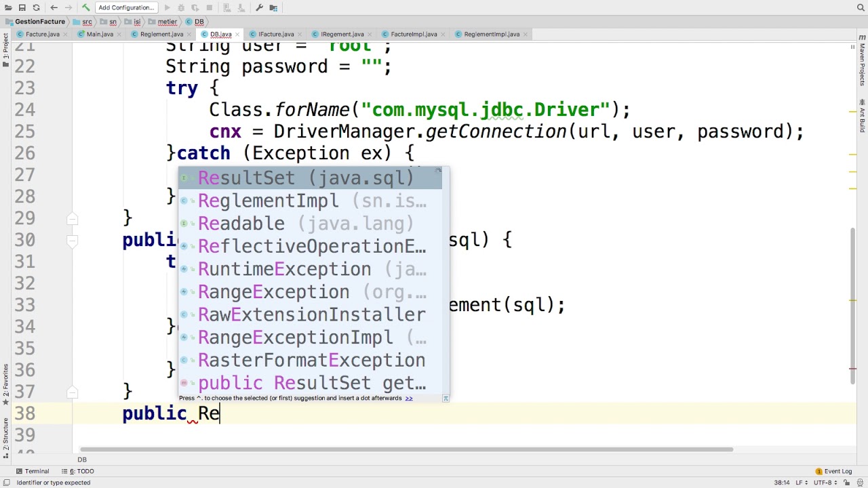Viewport: 868px width, 488px height.
Task: Expand the completion hint via >> link
Action: pyautogui.click(x=409, y=398)
